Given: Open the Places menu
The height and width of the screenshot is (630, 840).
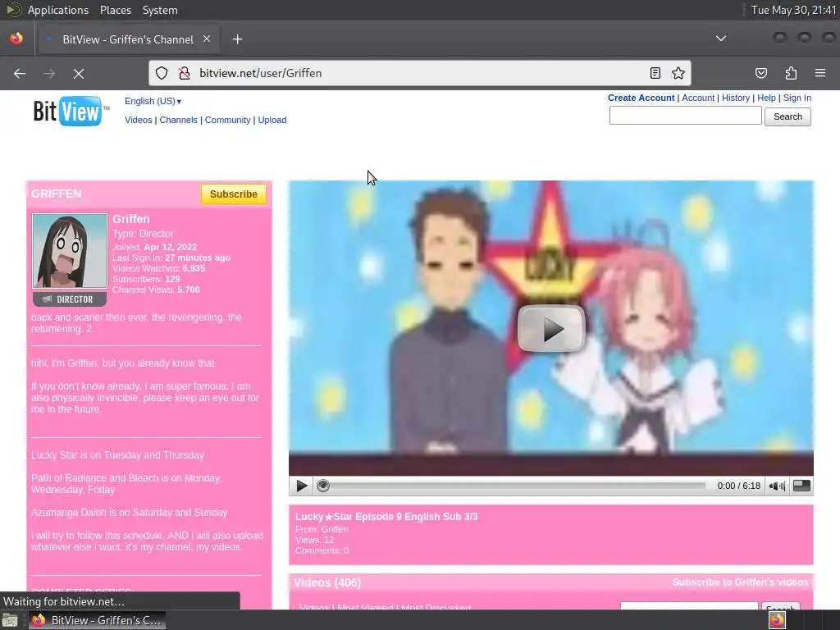Looking at the screenshot, I should (115, 10).
